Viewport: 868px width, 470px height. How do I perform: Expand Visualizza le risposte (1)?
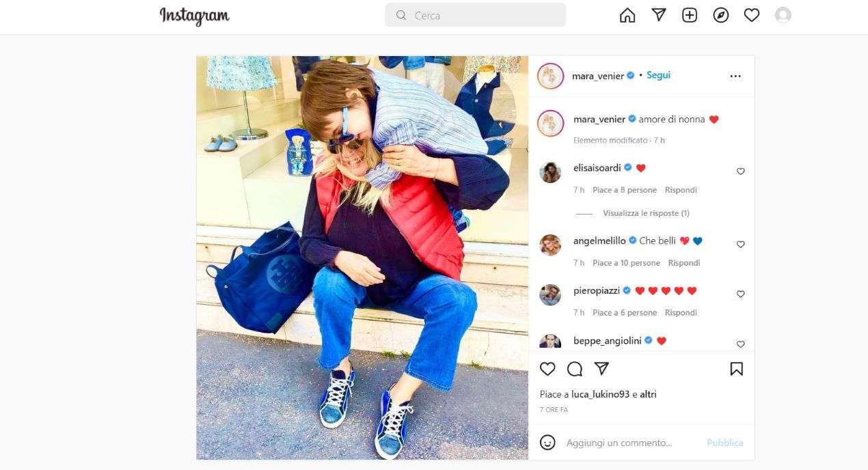click(646, 213)
